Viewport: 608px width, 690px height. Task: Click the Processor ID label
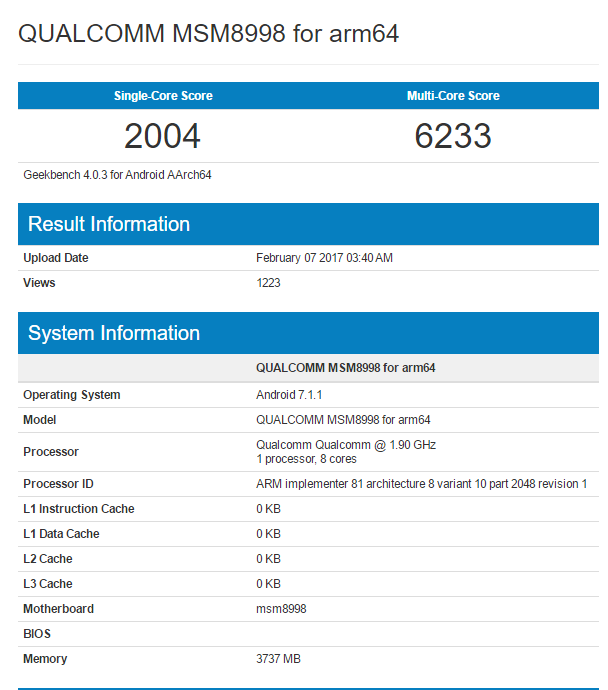(x=59, y=484)
